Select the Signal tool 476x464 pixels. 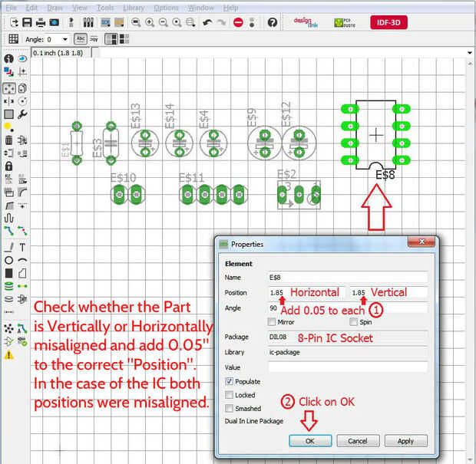(x=22, y=286)
